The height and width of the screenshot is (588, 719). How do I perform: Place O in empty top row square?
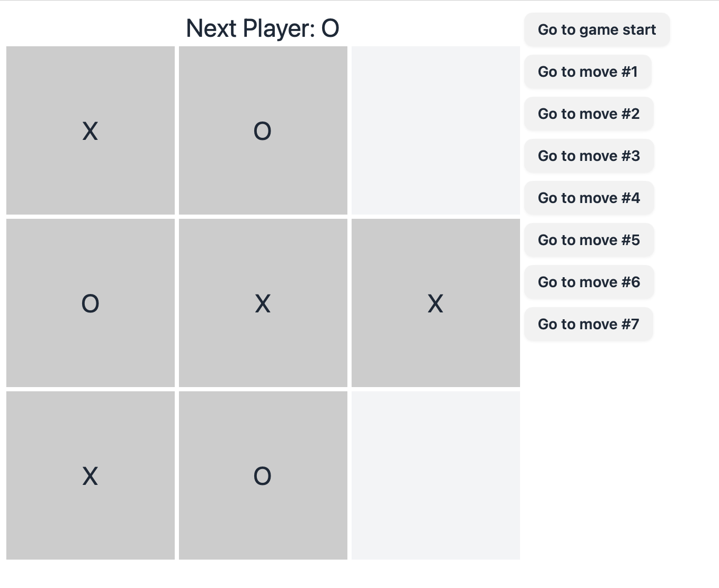point(436,130)
